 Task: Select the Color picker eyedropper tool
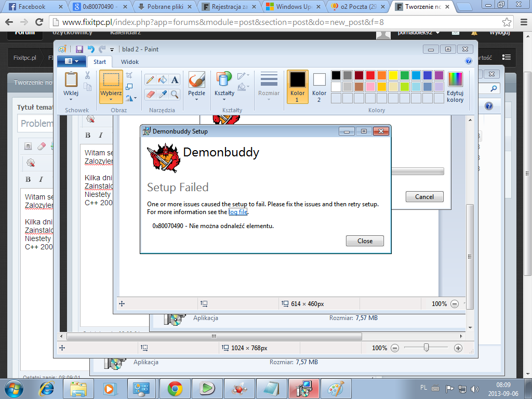point(163,94)
